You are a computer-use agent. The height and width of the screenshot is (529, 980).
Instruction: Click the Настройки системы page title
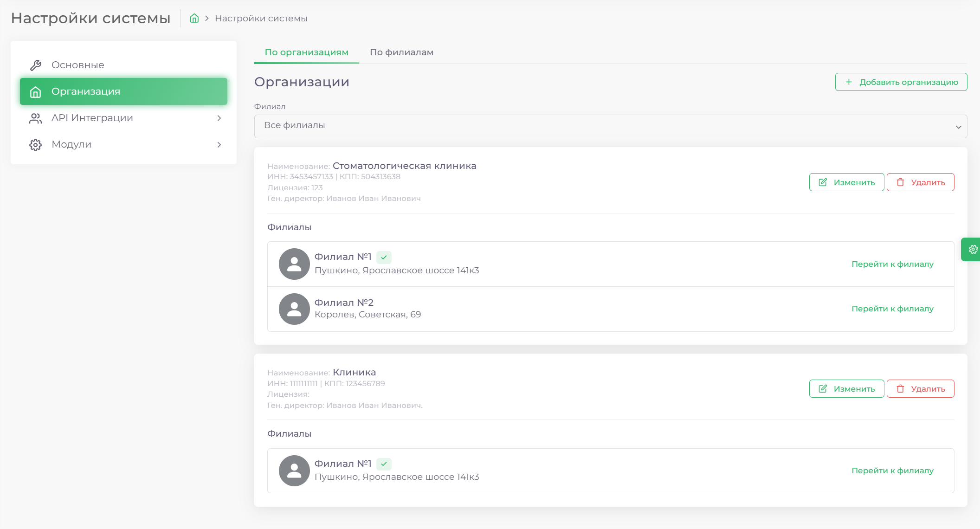pos(91,18)
